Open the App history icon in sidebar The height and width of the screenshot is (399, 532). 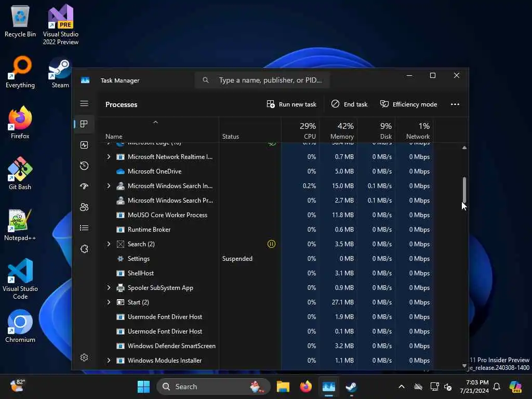[x=84, y=166]
